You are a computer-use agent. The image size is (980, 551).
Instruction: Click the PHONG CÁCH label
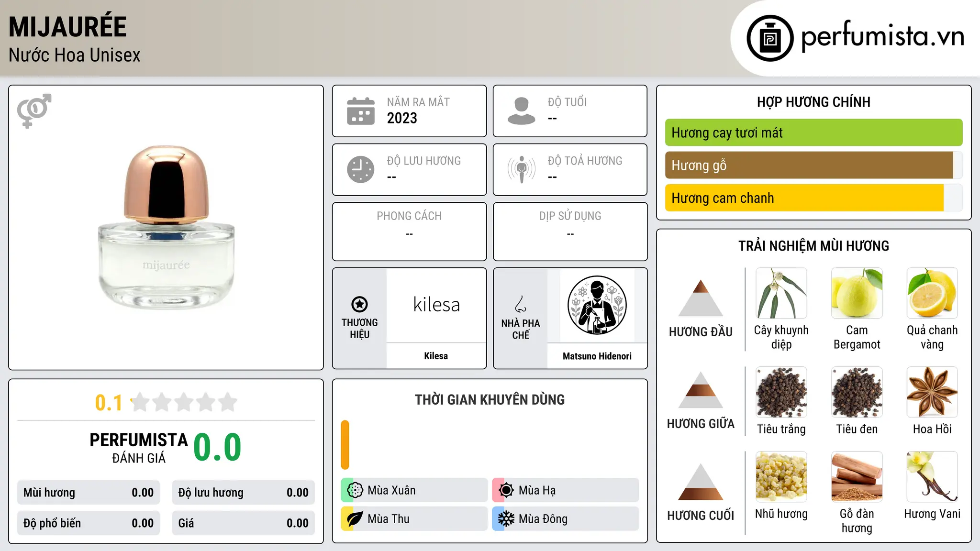(409, 216)
